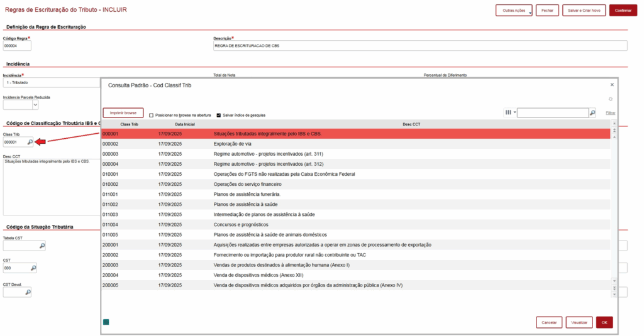
Task: Select row 010002 Operações do serviço financeiro
Action: point(356,184)
